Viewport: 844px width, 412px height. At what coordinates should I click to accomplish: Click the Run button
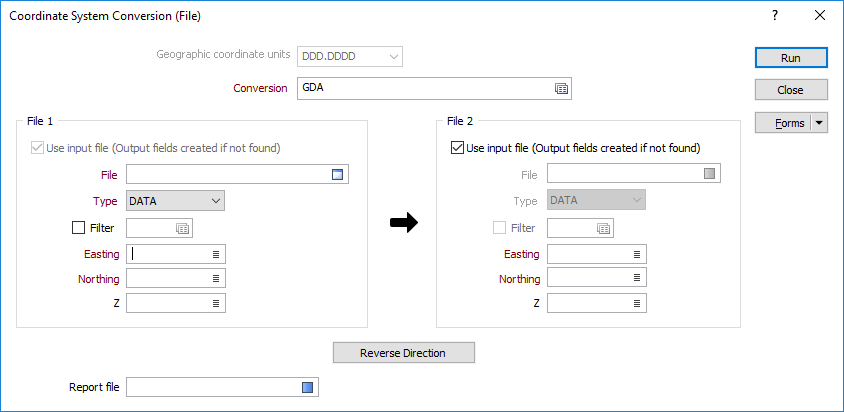[791, 58]
